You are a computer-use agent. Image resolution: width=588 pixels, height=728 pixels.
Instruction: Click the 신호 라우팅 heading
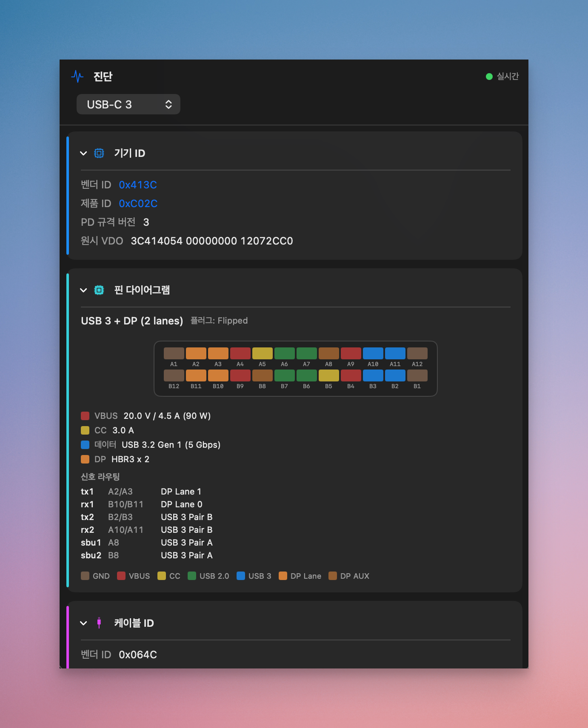click(100, 477)
